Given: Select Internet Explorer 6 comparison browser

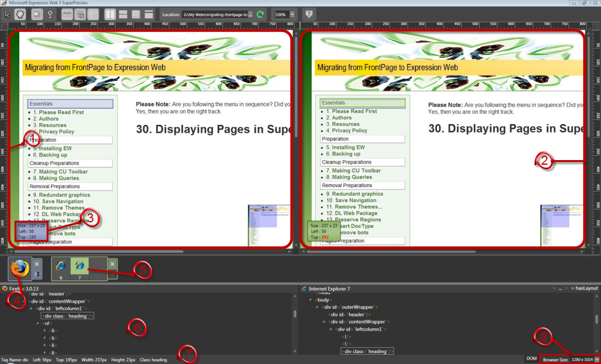Looking at the screenshot, I should click(x=61, y=269).
